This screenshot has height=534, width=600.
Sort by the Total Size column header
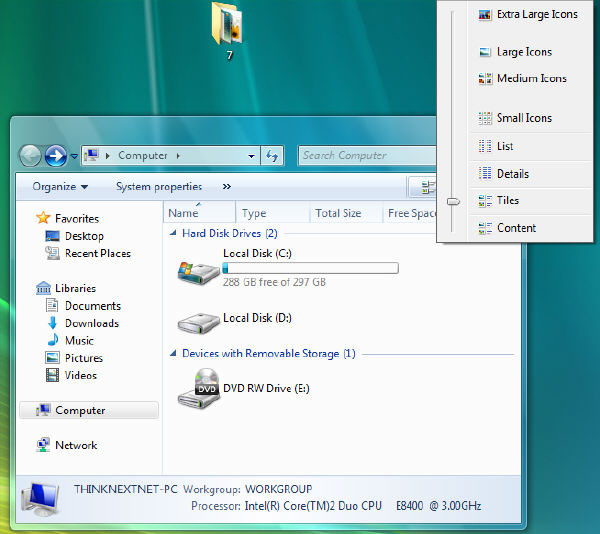(x=338, y=213)
